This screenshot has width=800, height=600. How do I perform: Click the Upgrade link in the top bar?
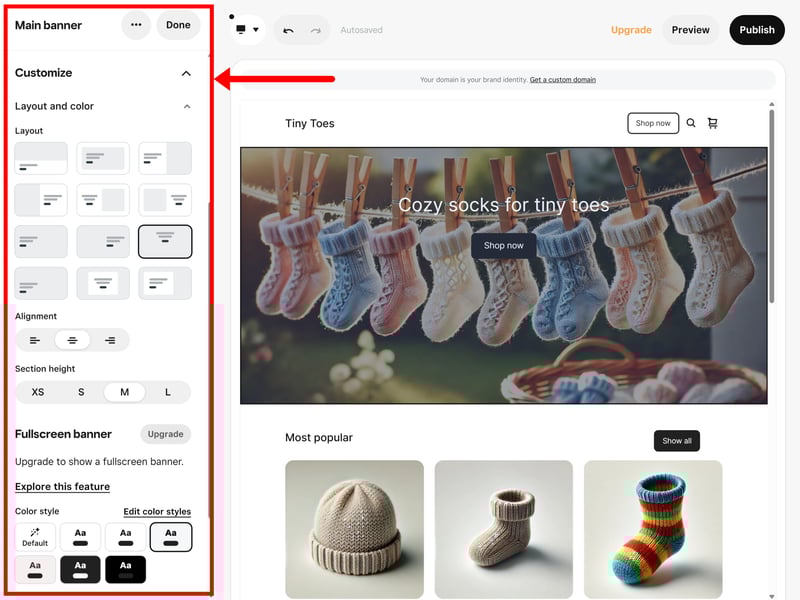click(x=631, y=30)
